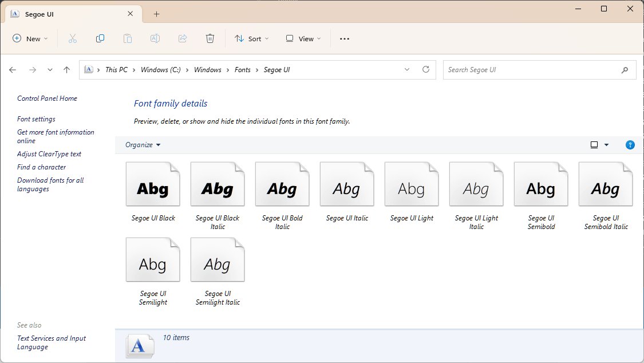
Task: Open help with the blue question mark
Action: 630,145
